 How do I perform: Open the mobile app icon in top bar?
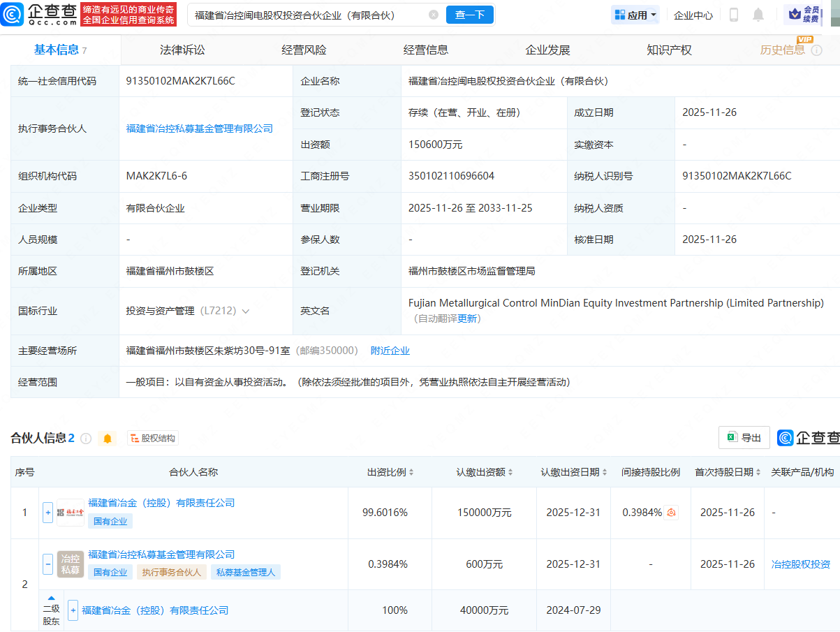(734, 15)
